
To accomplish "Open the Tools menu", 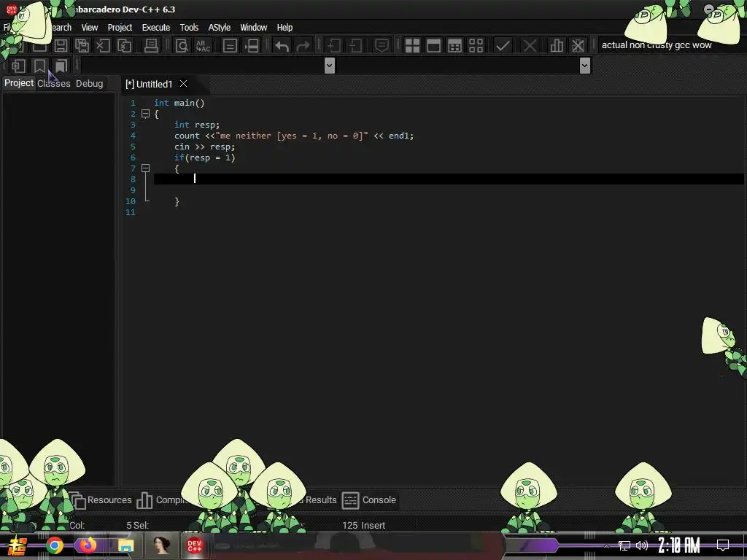I will coord(189,28).
